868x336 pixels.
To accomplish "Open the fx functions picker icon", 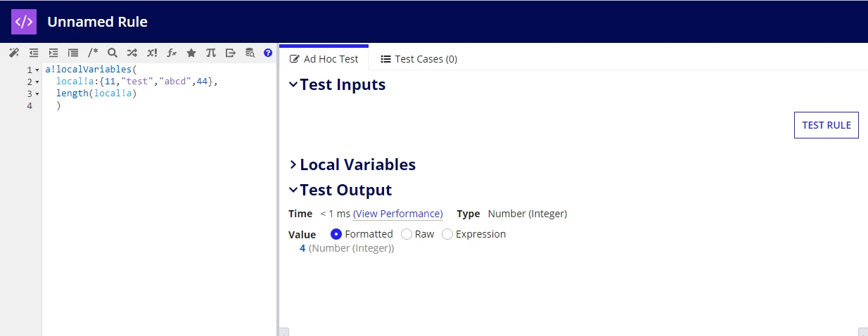I will pyautogui.click(x=172, y=53).
